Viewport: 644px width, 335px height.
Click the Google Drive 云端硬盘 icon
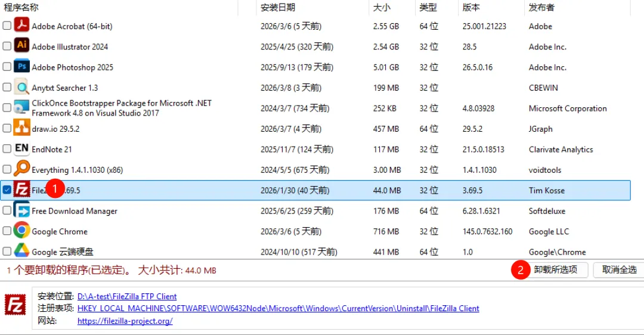21,250
